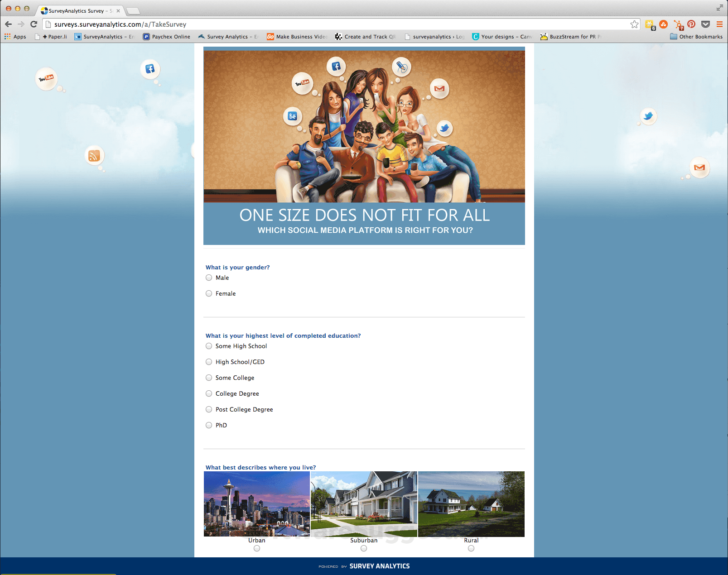Select the Urban radio button
This screenshot has width=728, height=575.
(257, 548)
